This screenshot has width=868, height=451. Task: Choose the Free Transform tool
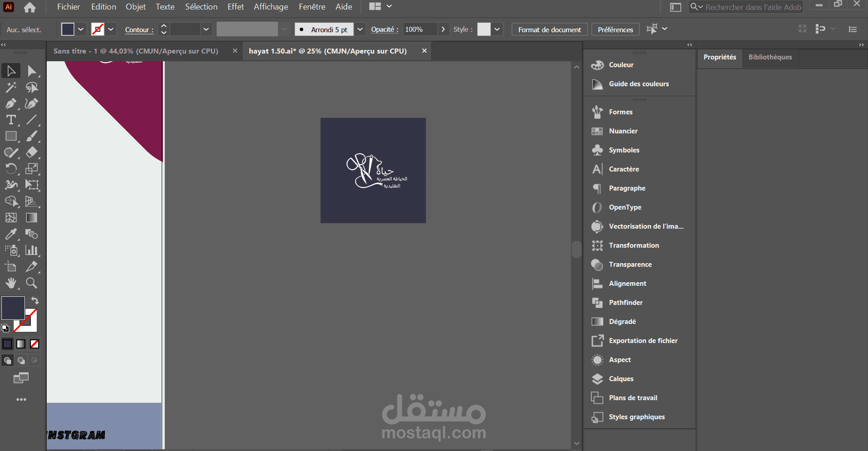(x=31, y=185)
